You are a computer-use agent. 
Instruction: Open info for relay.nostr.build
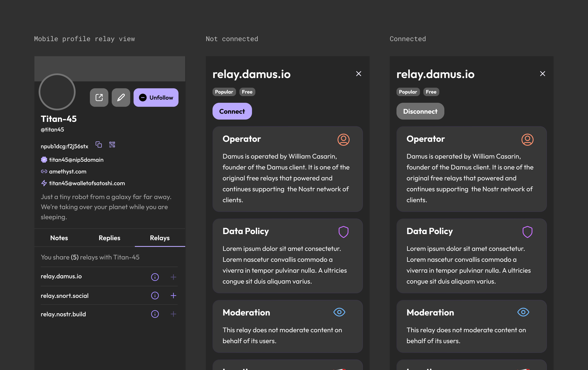pyautogui.click(x=155, y=314)
